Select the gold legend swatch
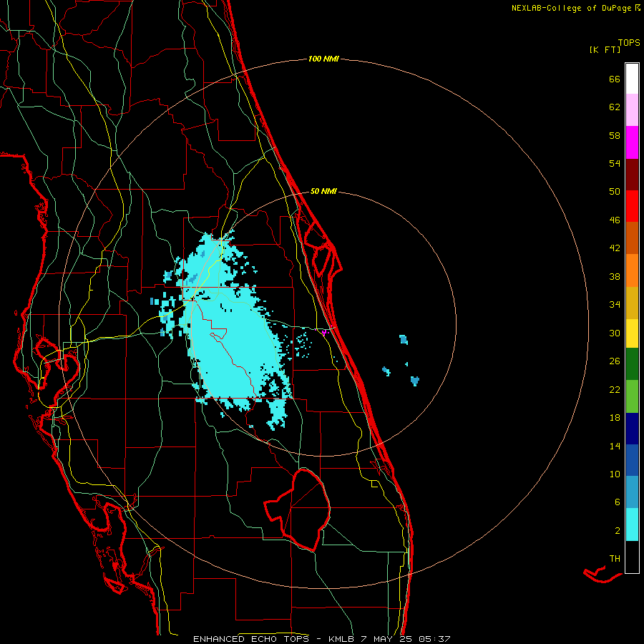 (x=632, y=303)
